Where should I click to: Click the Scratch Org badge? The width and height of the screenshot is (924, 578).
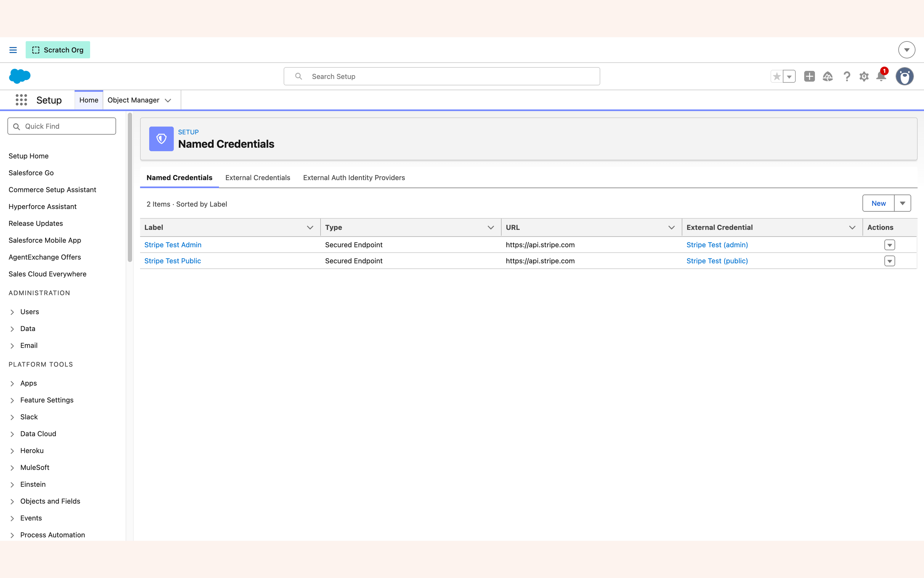[58, 50]
